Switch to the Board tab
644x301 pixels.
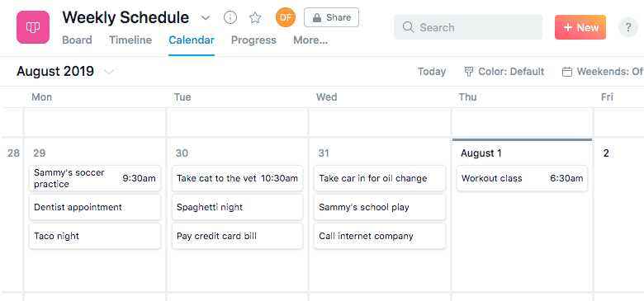pos(77,40)
